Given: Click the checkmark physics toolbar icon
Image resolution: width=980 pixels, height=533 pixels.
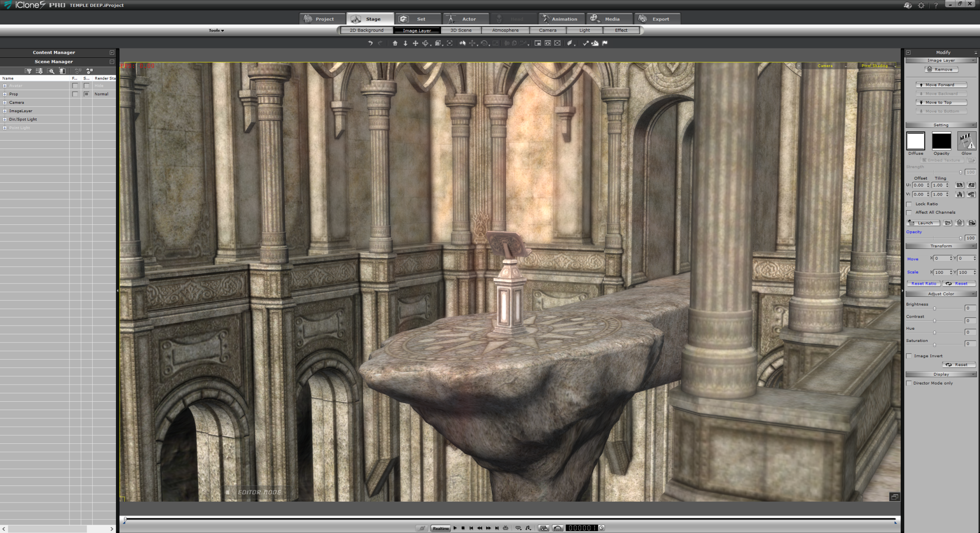Looking at the screenshot, I should 586,43.
